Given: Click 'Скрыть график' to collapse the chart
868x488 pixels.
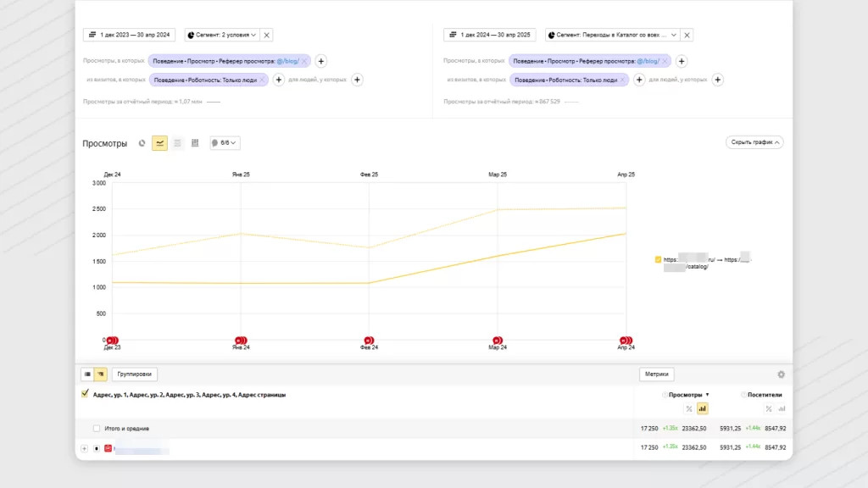Looking at the screenshot, I should tap(754, 142).
